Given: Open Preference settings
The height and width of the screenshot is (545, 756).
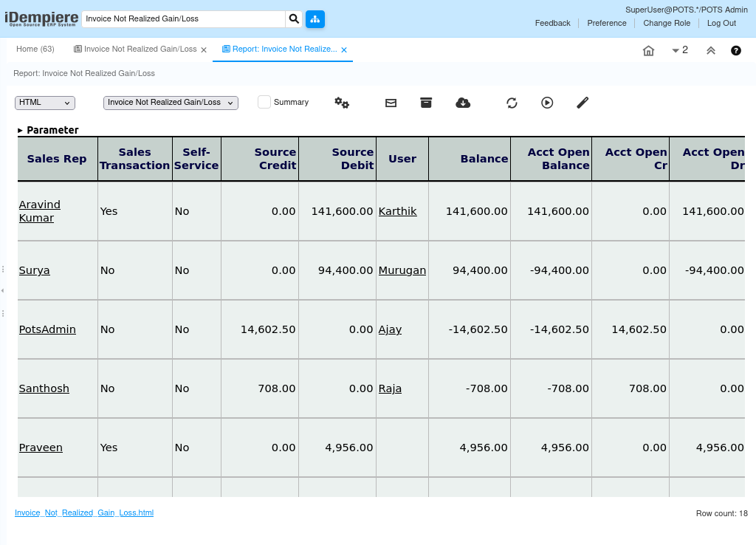Looking at the screenshot, I should pyautogui.click(x=607, y=23).
